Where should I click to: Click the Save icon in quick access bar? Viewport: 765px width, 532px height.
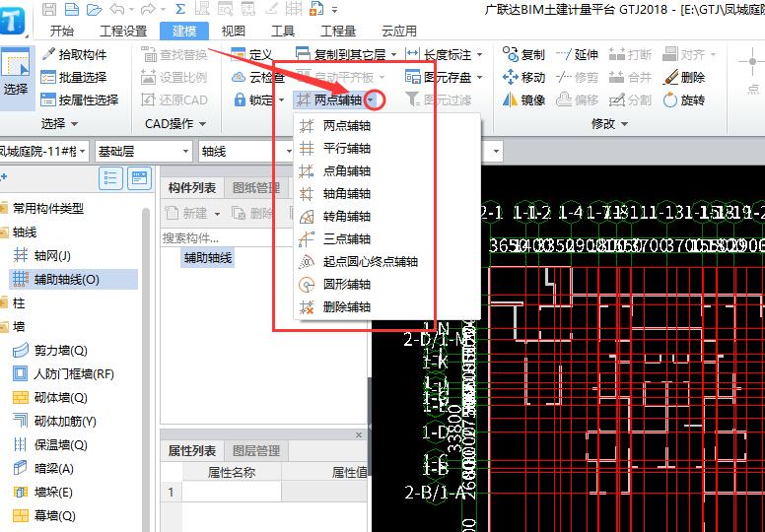(x=48, y=9)
